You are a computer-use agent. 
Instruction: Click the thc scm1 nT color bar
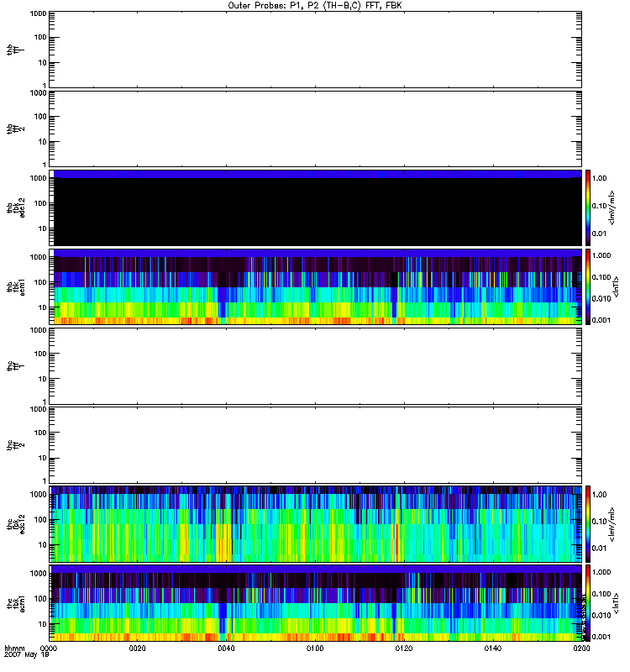(x=590, y=602)
